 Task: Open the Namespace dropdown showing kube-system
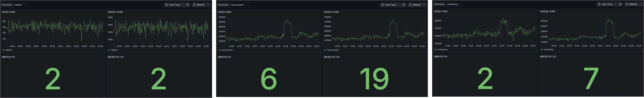click(x=239, y=5)
